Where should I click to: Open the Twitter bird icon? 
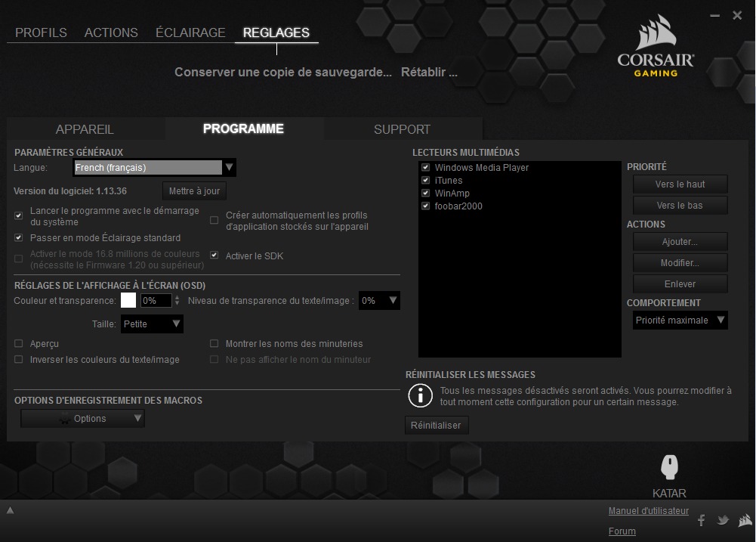click(x=723, y=520)
